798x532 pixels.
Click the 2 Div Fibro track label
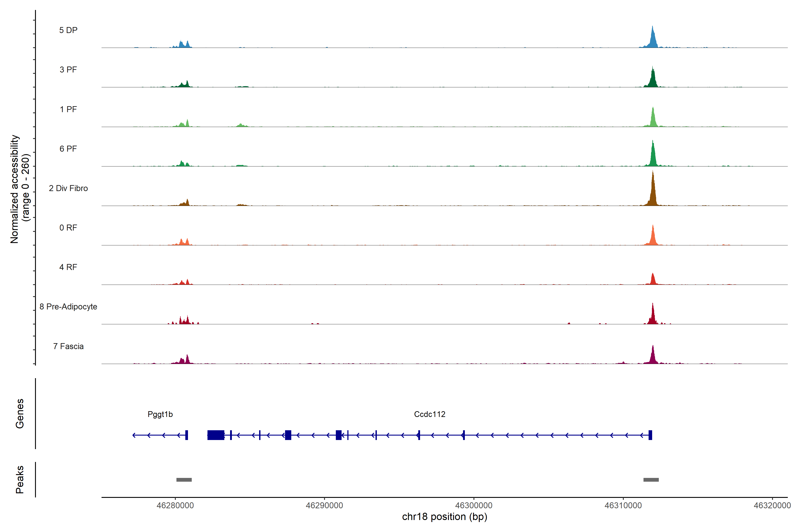(68, 188)
